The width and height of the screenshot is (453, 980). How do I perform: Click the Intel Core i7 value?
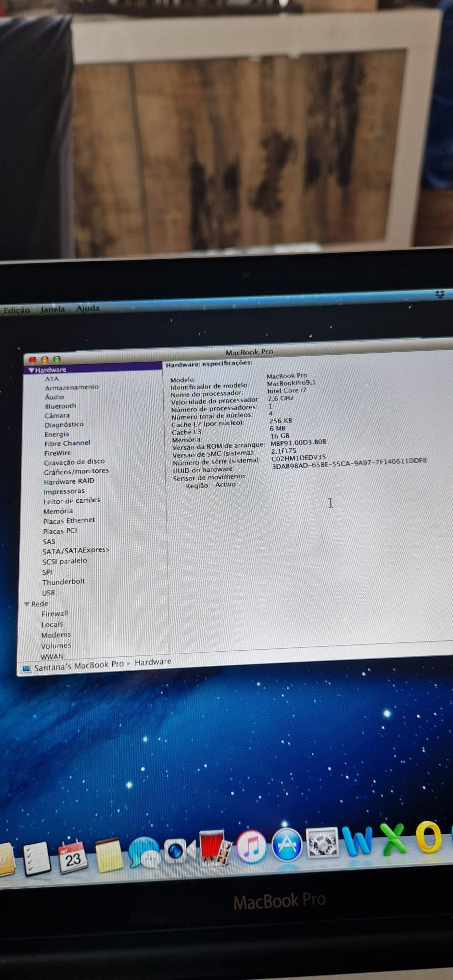[286, 391]
